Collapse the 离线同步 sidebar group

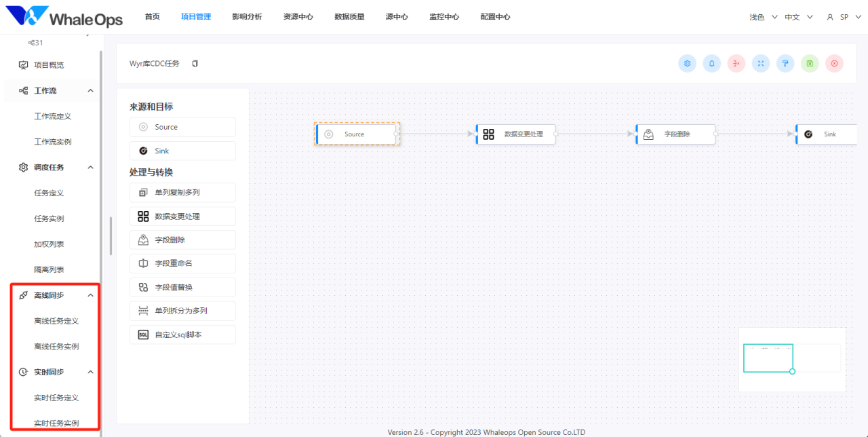tap(91, 295)
